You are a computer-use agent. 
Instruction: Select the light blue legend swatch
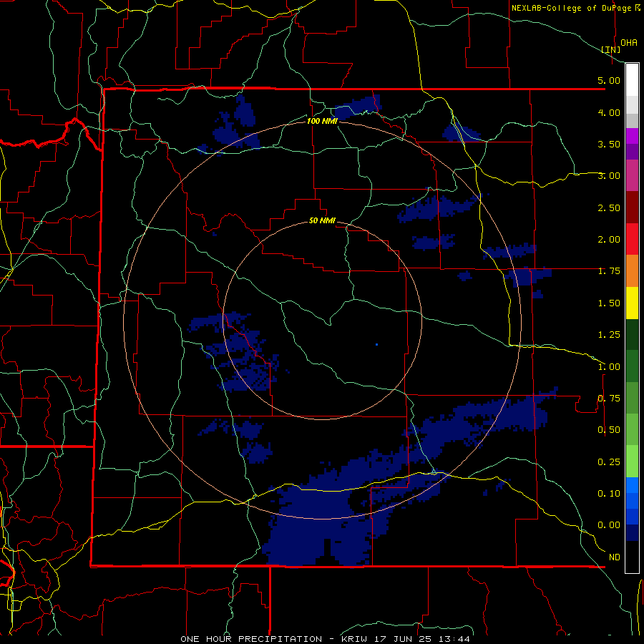point(632,485)
